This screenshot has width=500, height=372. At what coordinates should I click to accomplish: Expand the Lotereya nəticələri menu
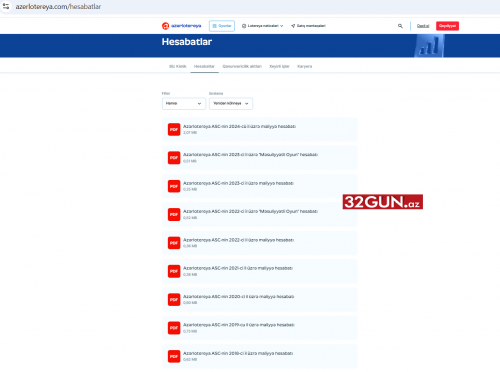click(x=262, y=26)
